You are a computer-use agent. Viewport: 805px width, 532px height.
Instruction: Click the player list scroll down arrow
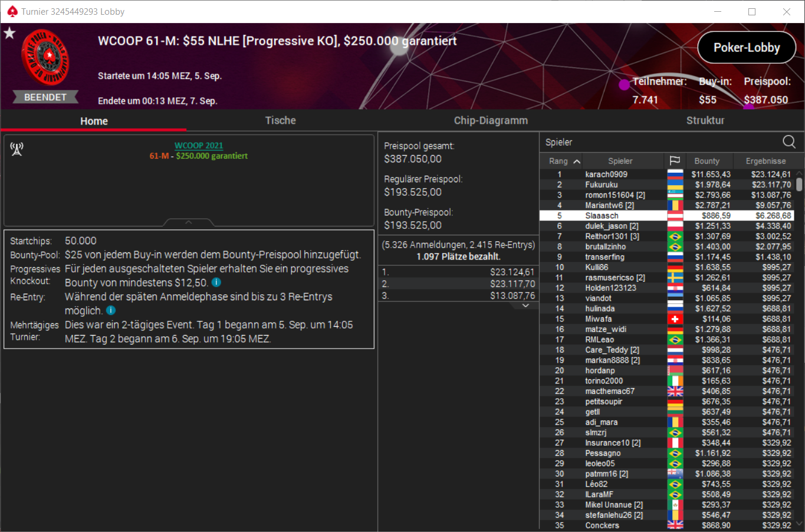click(799, 523)
